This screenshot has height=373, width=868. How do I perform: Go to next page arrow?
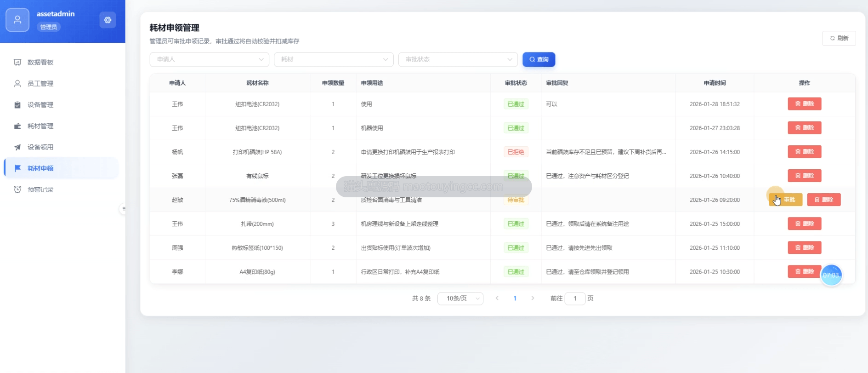pyautogui.click(x=533, y=298)
